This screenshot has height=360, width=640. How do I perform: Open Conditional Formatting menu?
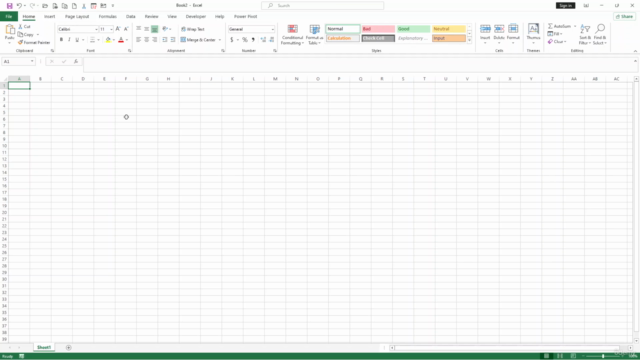click(292, 35)
